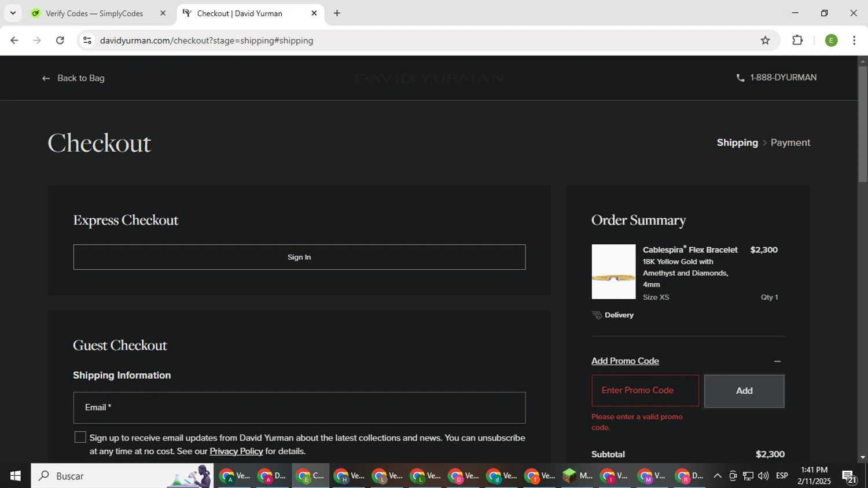
Task: Click the Email input field
Action: [x=299, y=408]
